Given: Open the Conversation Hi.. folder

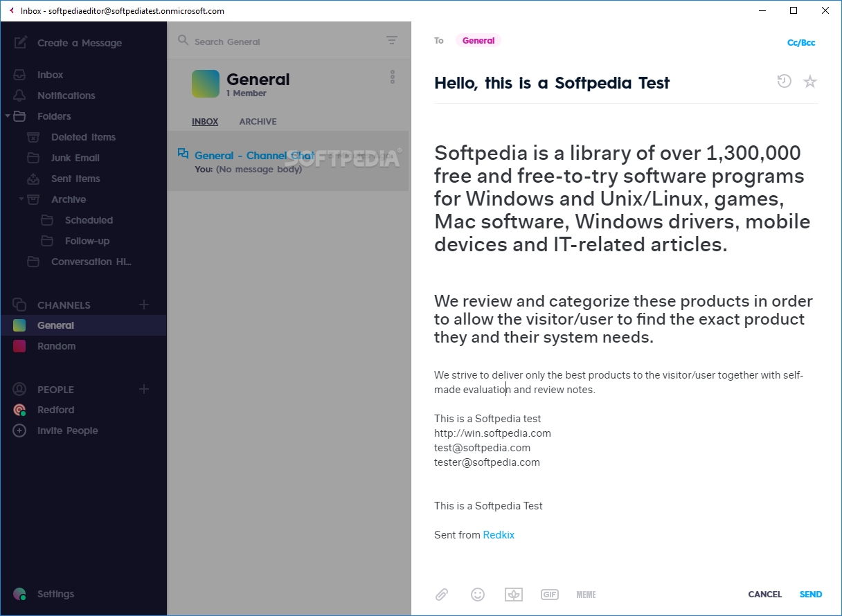Looking at the screenshot, I should (x=91, y=262).
